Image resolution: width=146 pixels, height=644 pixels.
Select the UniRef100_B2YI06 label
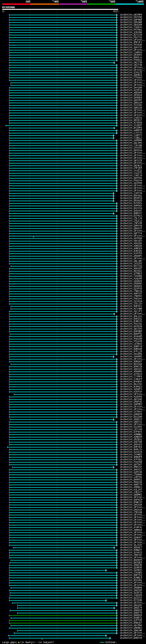click(131, 35)
